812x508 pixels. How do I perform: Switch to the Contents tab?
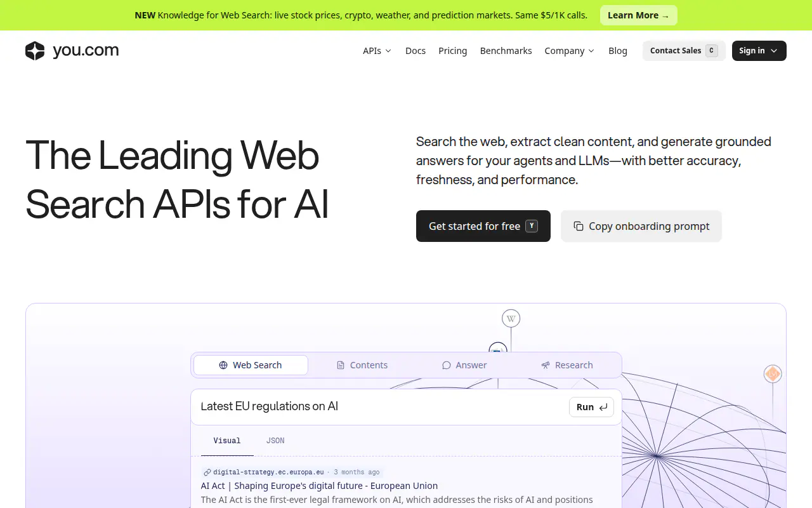coord(362,365)
